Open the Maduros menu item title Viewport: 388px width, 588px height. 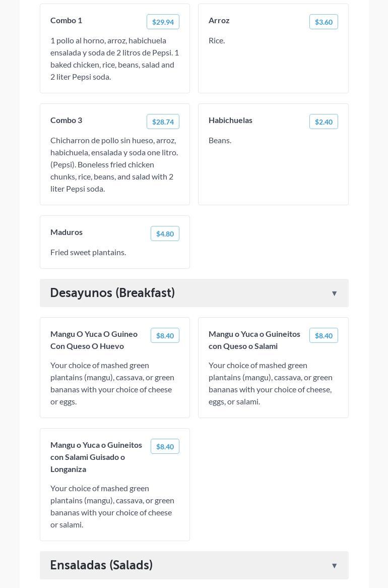[67, 232]
